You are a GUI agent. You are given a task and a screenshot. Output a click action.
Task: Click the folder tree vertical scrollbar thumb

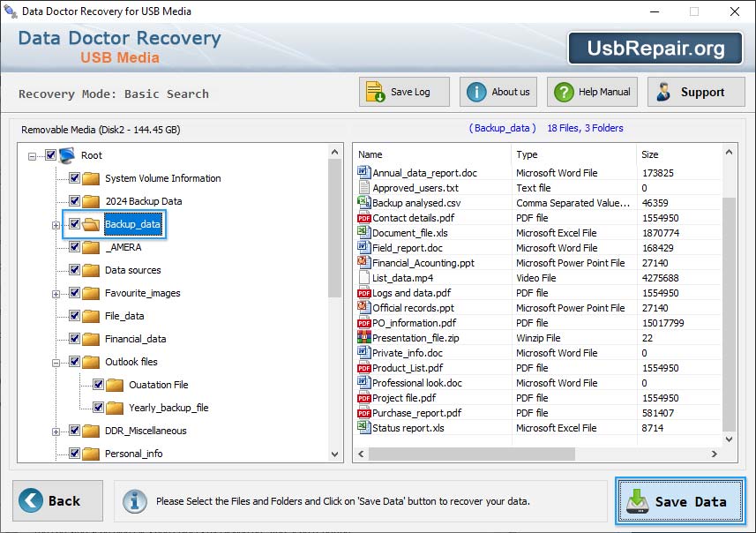point(334,229)
